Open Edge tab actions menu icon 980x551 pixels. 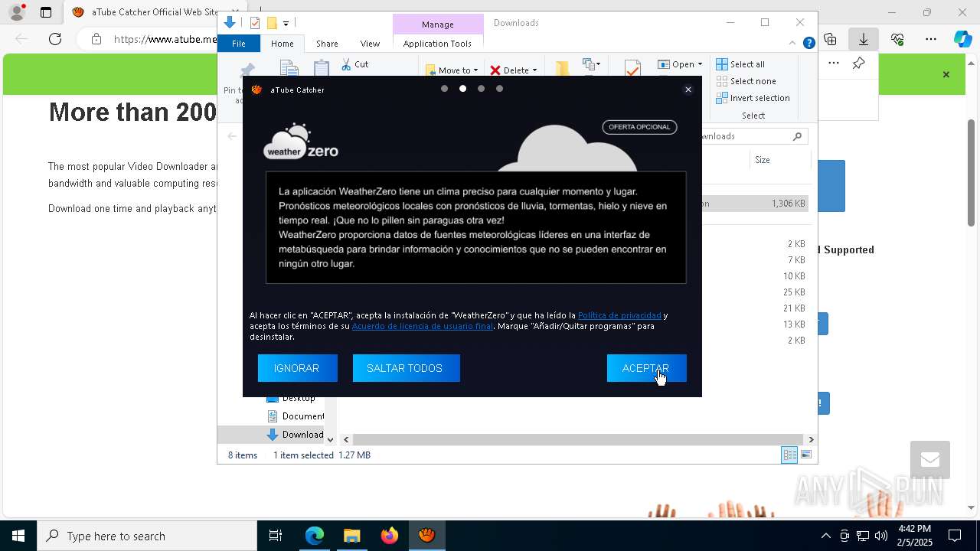point(46,12)
